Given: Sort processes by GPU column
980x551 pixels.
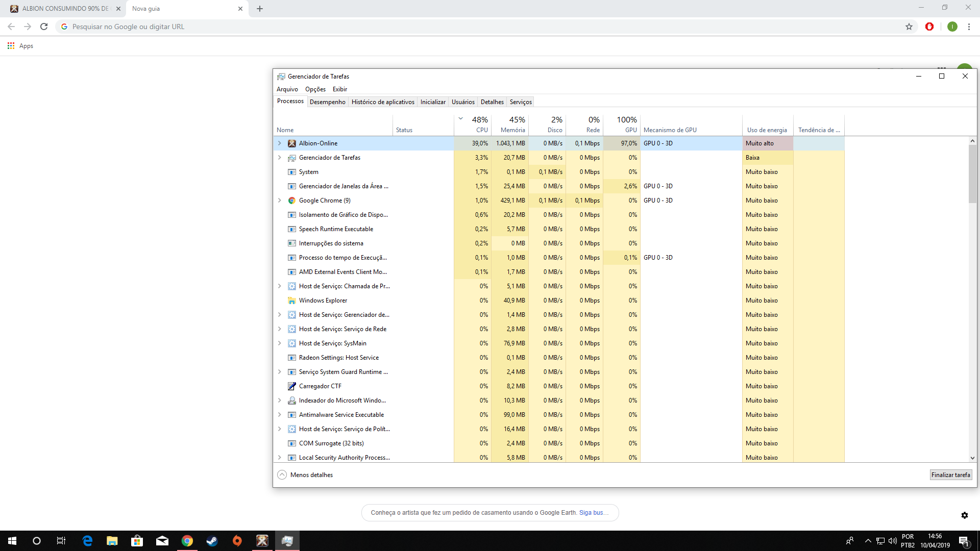Looking at the screenshot, I should tap(622, 124).
